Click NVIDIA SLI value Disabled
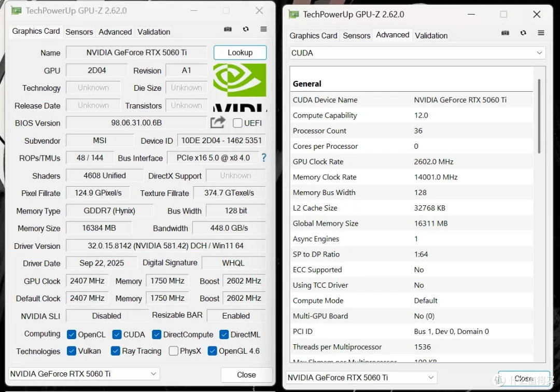This screenshot has width=560, height=392. tap(107, 316)
